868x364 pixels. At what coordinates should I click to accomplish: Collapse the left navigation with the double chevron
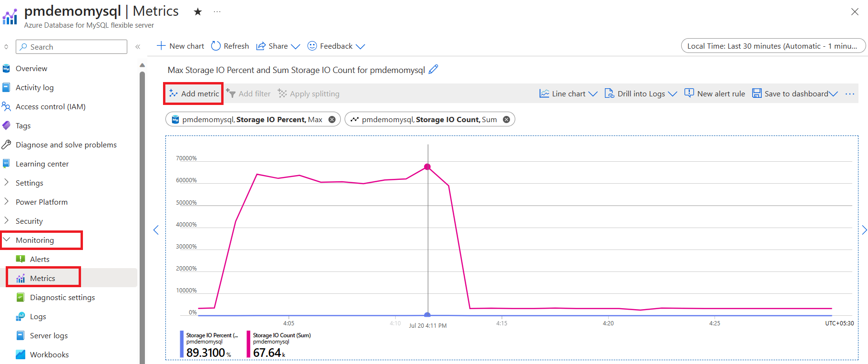[138, 47]
